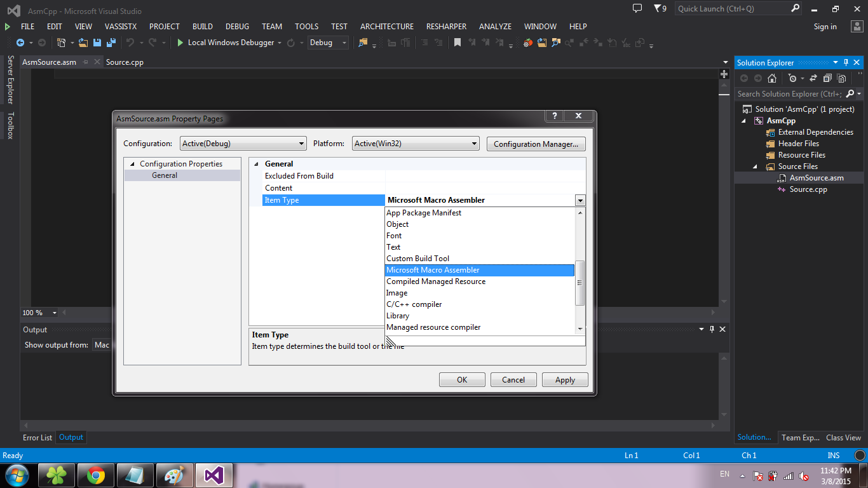868x488 pixels.
Task: Open the FILE menu
Action: coord(27,27)
